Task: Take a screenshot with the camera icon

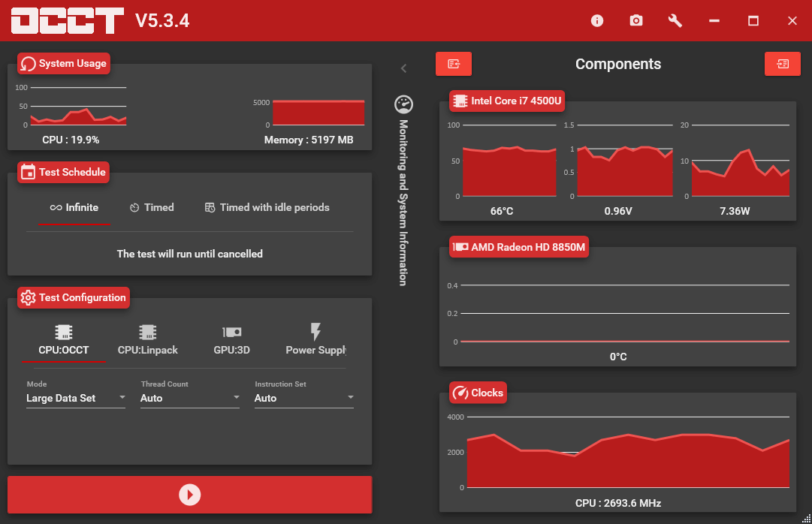Action: pyautogui.click(x=636, y=21)
